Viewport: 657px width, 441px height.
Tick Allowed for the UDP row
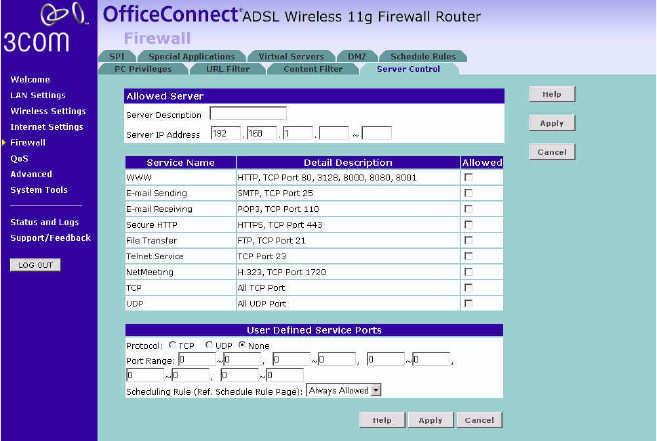[468, 304]
